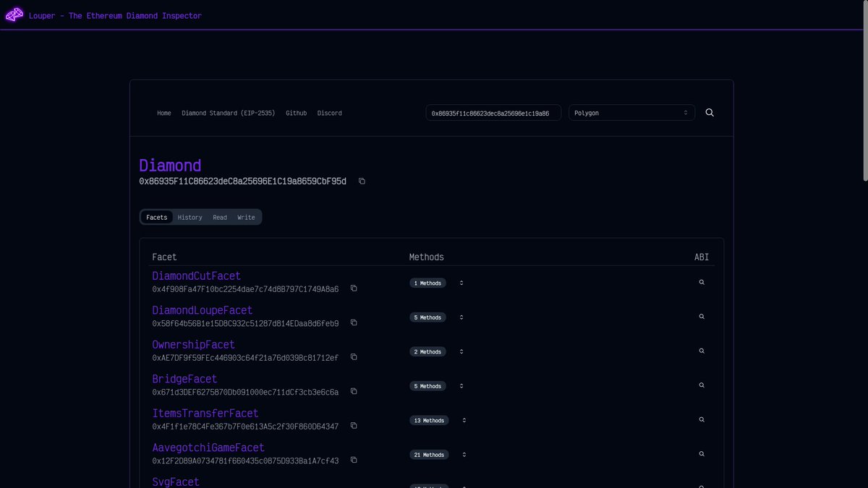The height and width of the screenshot is (488, 868).
Task: Expand ItemsTransferFacet 13 Methods list
Action: coord(464,420)
